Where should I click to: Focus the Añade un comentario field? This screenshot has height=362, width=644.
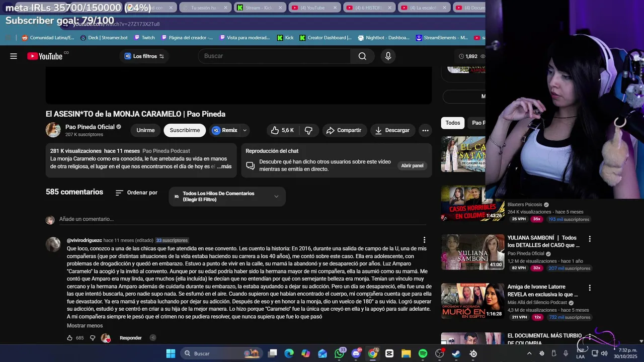tap(243, 219)
